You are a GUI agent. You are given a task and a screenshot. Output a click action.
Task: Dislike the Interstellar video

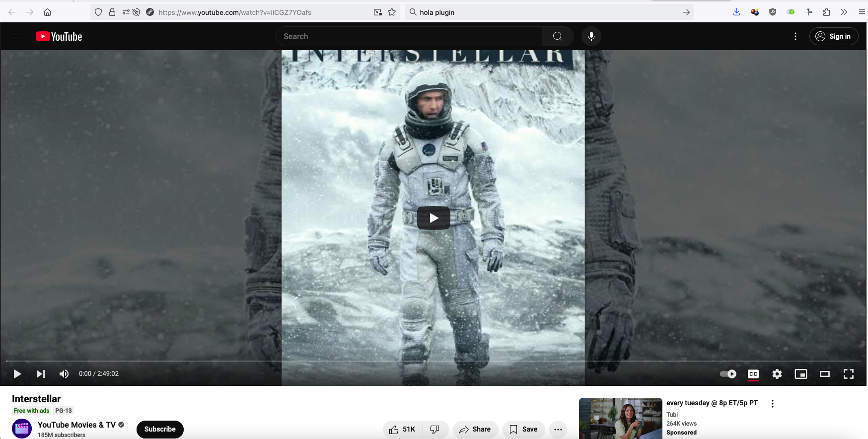(435, 430)
